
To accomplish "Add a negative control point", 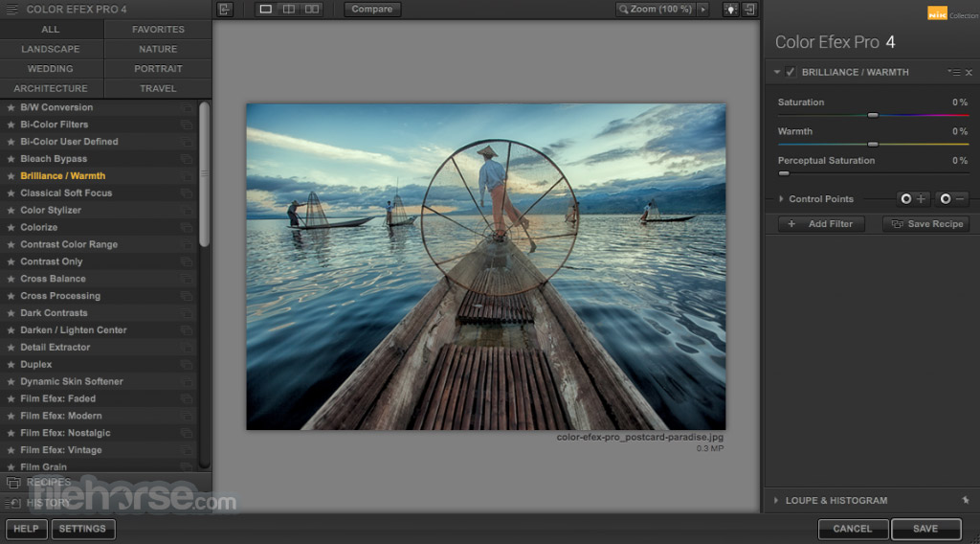I will pos(952,199).
